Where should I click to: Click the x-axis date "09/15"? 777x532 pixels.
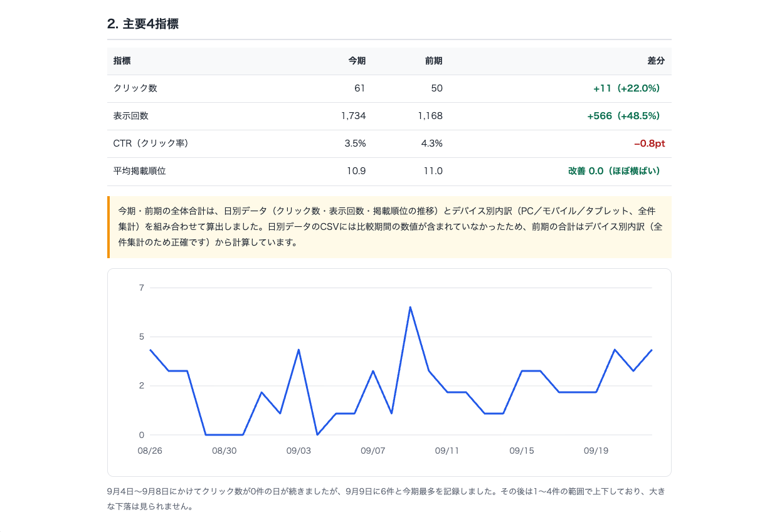tap(522, 451)
